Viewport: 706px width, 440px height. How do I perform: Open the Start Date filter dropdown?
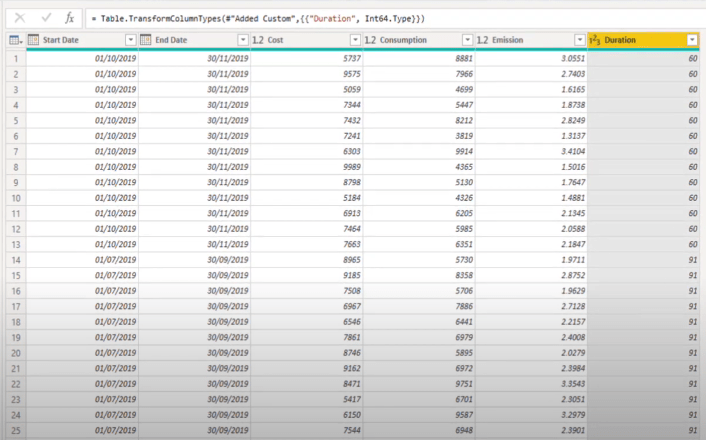[131, 40]
